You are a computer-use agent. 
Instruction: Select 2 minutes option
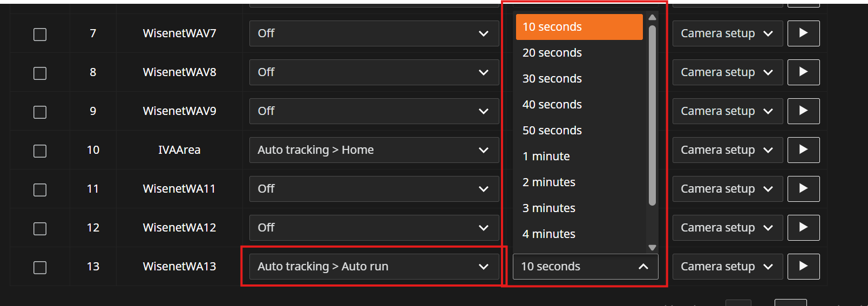[549, 182]
